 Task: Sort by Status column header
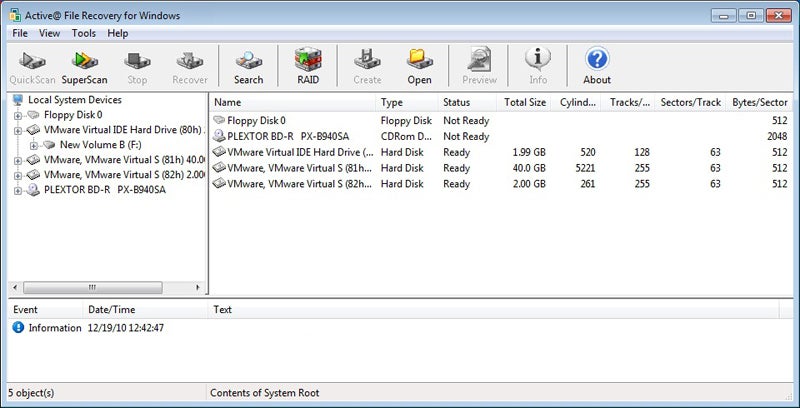click(x=467, y=103)
